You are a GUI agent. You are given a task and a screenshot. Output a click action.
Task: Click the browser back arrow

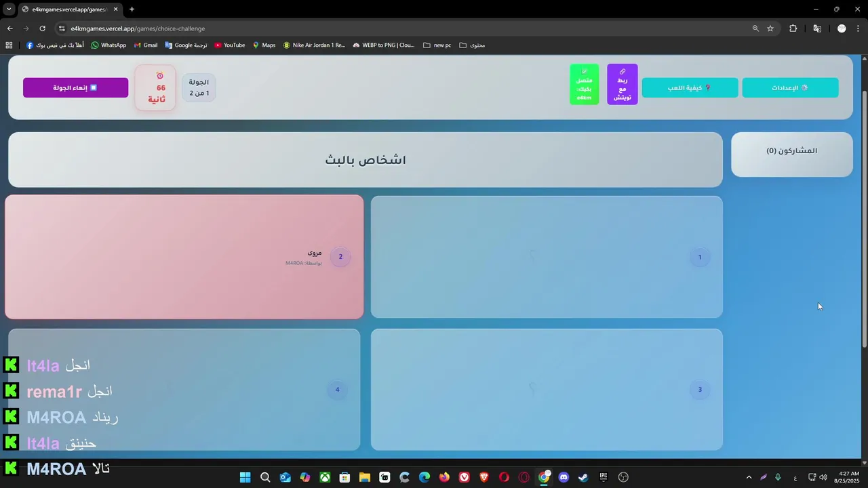[x=9, y=28]
